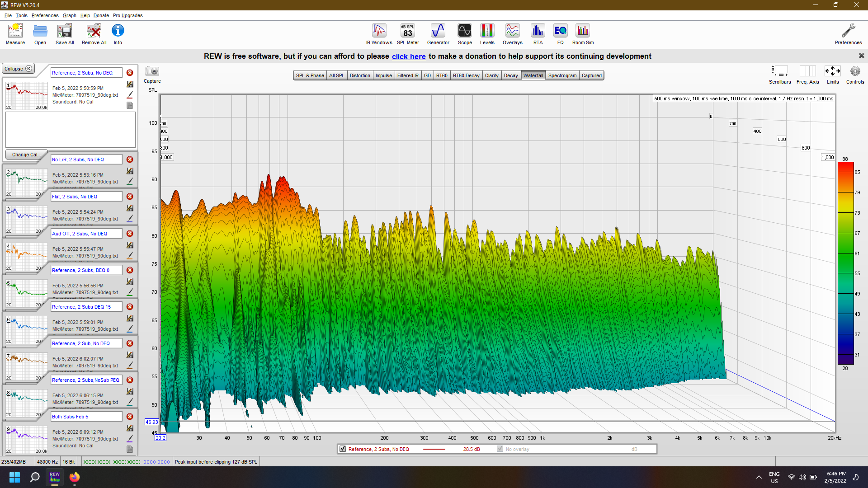Launch the SPL Meter
The height and width of the screenshot is (488, 868).
point(408,34)
